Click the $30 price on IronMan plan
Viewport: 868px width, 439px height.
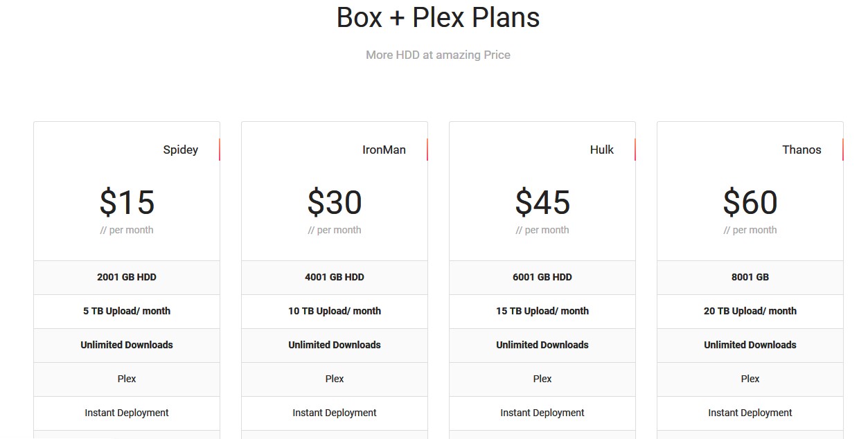tap(335, 202)
